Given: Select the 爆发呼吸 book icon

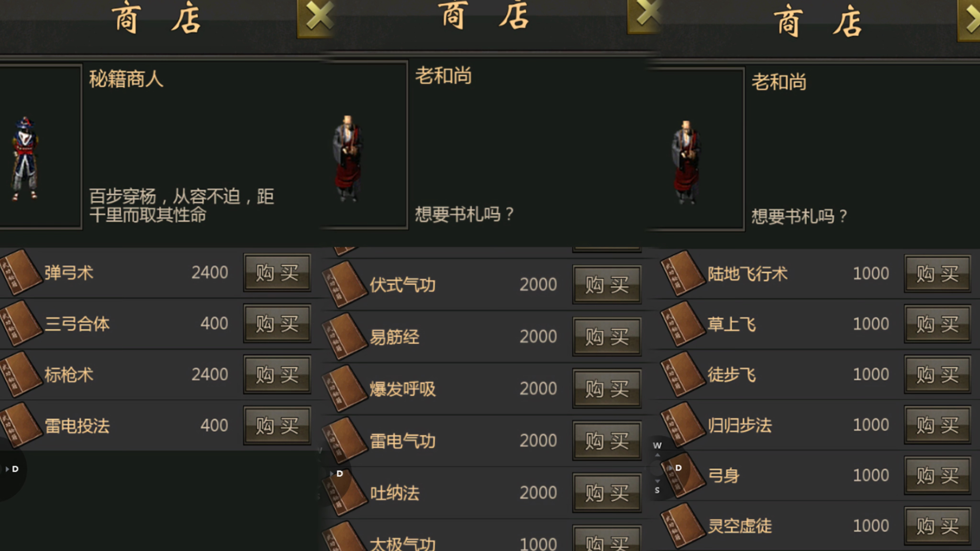Looking at the screenshot, I should coord(345,388).
